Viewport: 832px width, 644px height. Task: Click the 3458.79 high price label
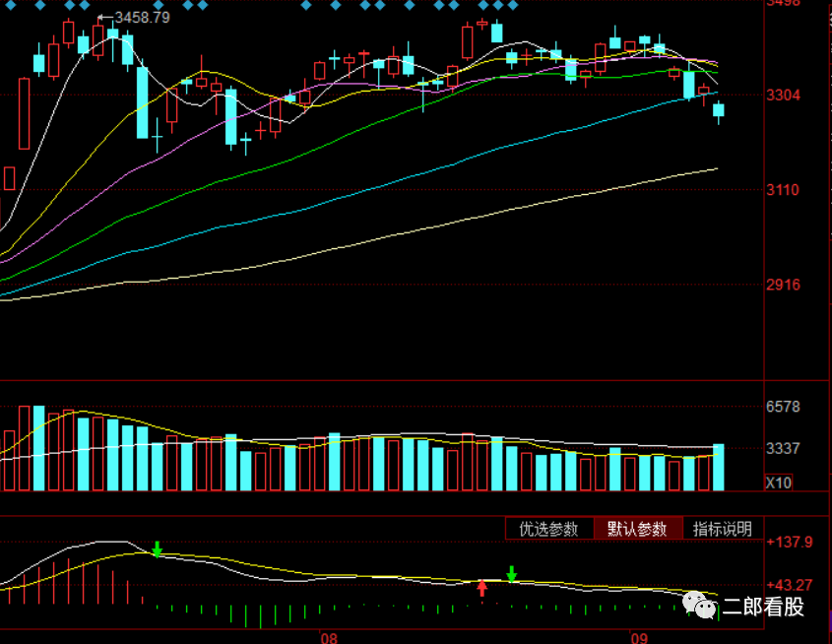pyautogui.click(x=142, y=18)
